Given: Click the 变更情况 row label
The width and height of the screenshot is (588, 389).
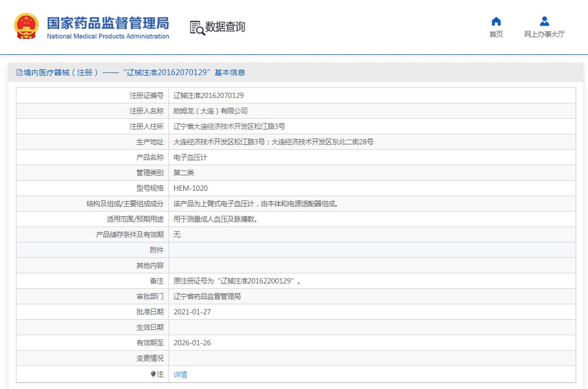Looking at the screenshot, I should tap(150, 358).
